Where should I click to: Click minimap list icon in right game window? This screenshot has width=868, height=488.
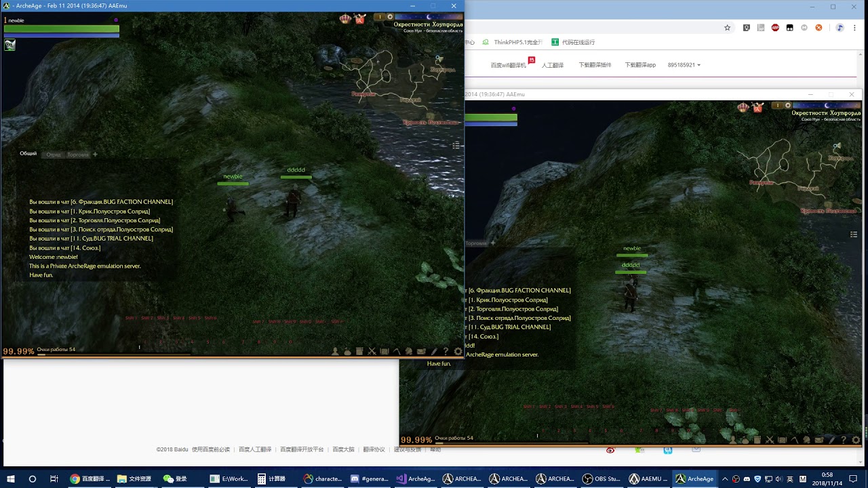pos(854,235)
